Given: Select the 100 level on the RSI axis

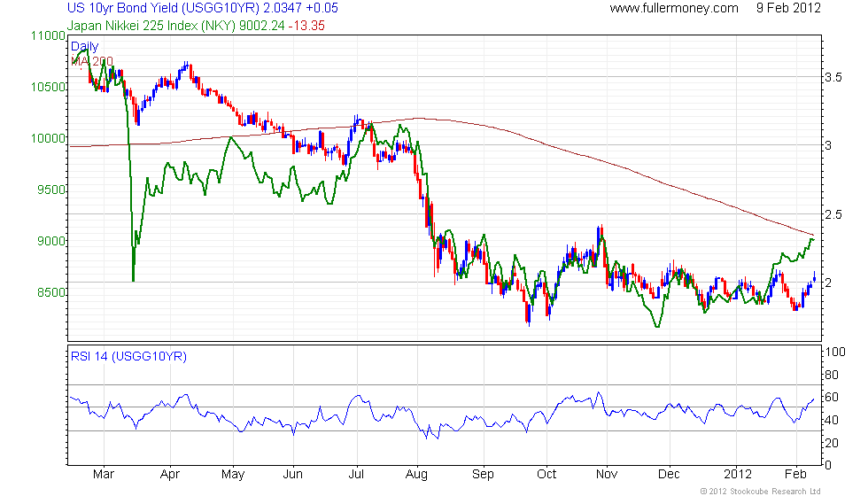Looking at the screenshot, I should click(834, 352).
